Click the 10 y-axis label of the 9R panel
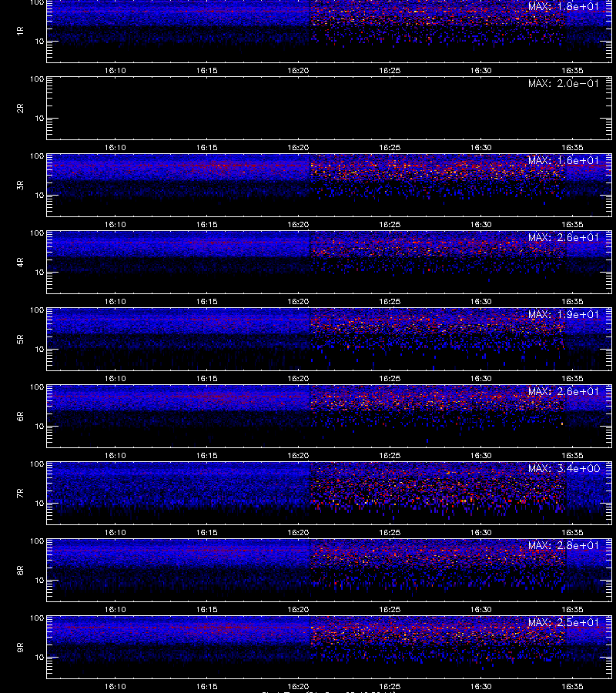Image resolution: width=616 pixels, height=693 pixels. click(x=40, y=658)
